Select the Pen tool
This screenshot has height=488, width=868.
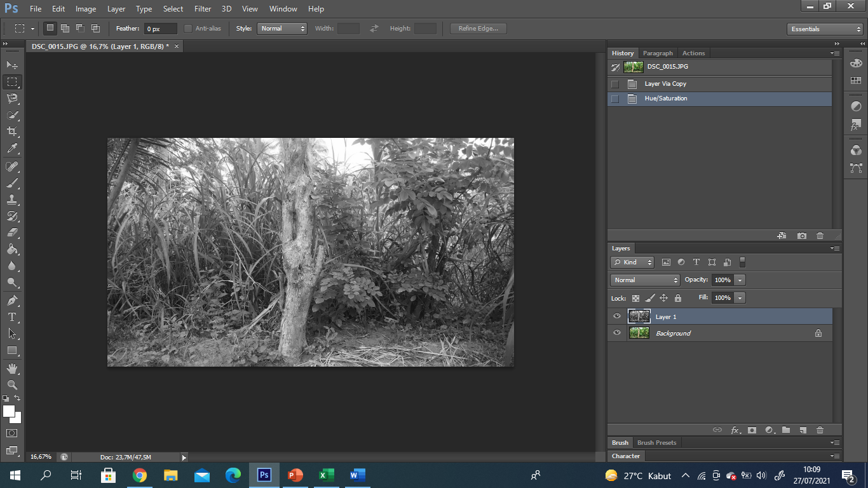[x=12, y=300]
